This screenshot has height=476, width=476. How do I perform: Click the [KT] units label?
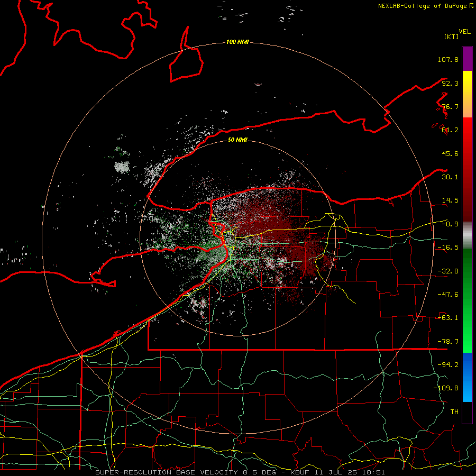coord(452,36)
